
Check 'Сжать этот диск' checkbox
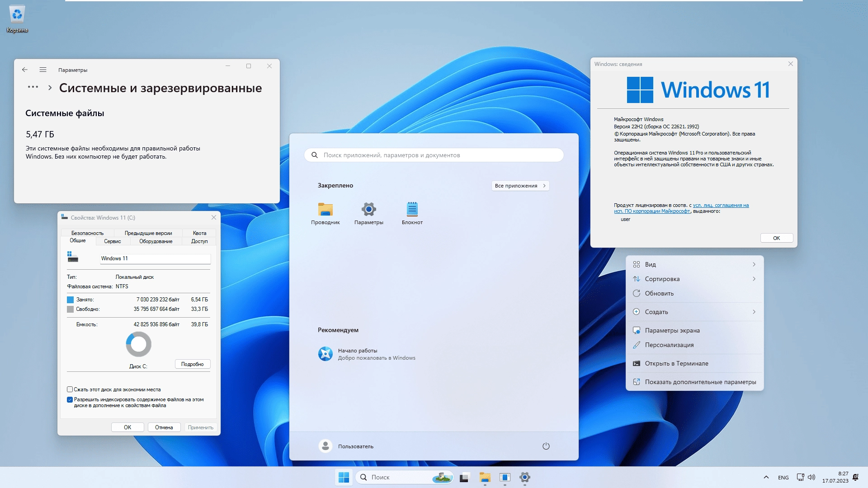[70, 389]
